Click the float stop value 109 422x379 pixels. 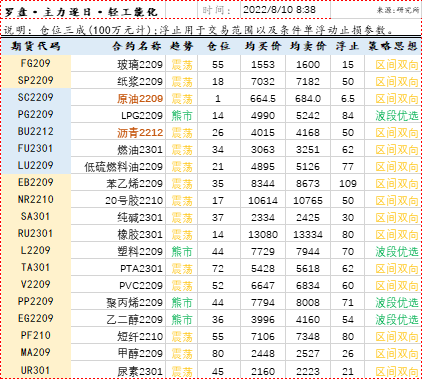click(348, 184)
